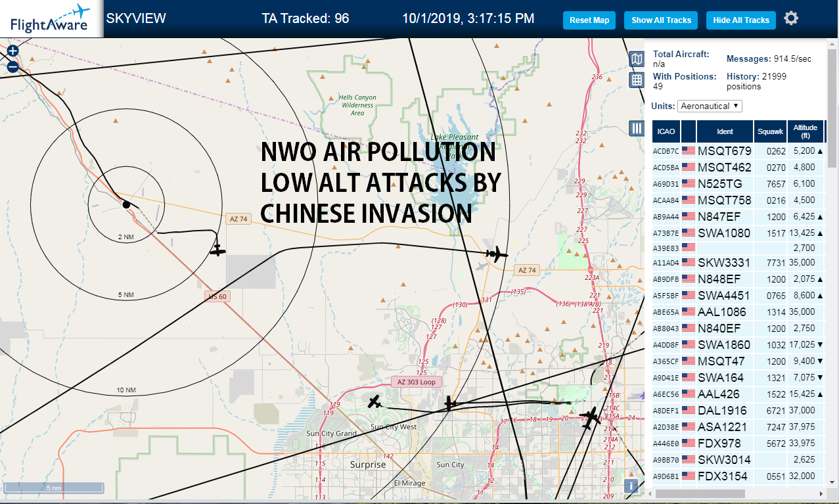Click squawk code 7657

tap(775, 184)
